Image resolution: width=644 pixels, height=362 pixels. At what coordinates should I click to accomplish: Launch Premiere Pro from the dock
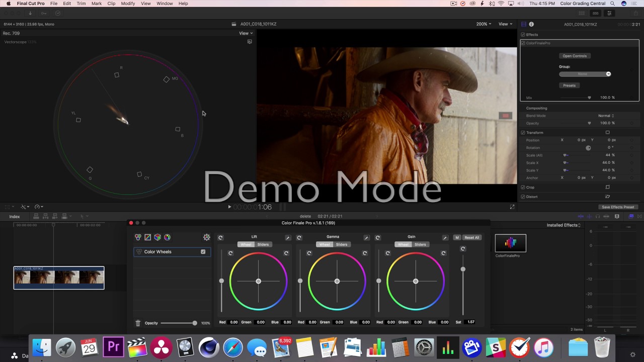[113, 347]
